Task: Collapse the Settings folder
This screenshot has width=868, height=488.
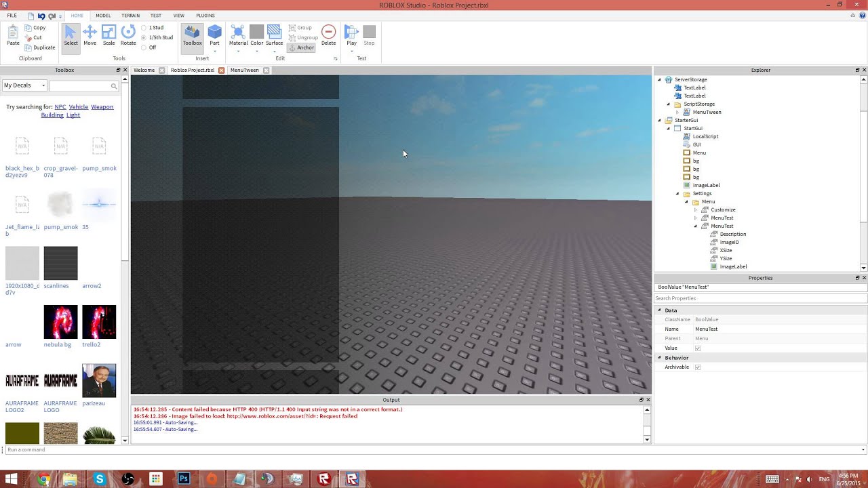Action: coord(677,194)
